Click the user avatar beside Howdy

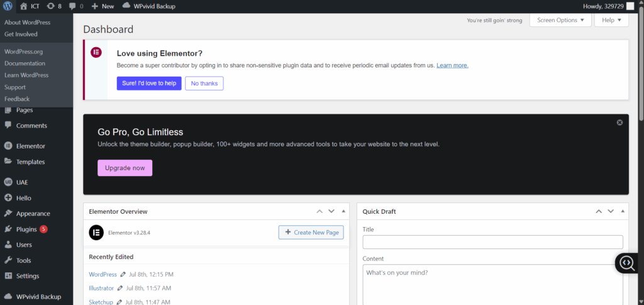(x=630, y=6)
